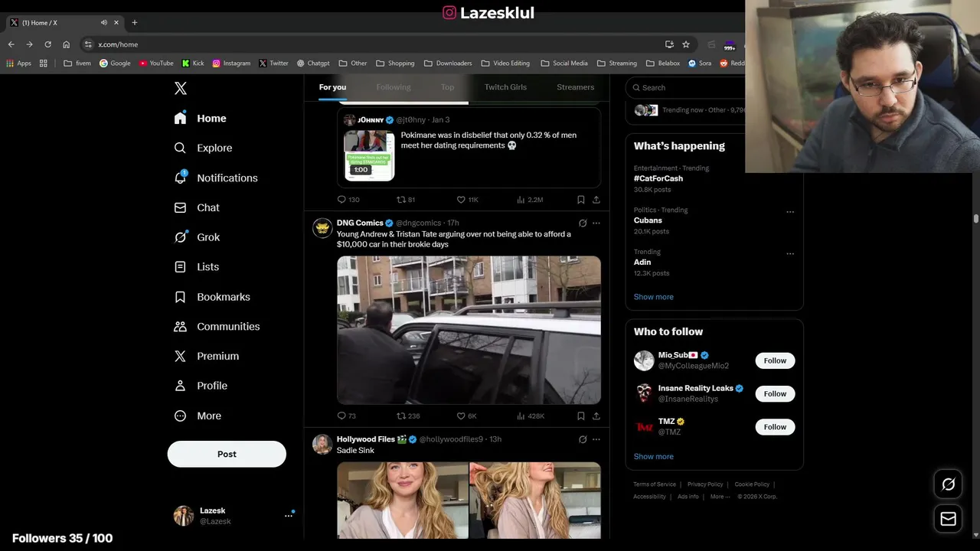Repost the J0hnny post

pyautogui.click(x=406, y=200)
